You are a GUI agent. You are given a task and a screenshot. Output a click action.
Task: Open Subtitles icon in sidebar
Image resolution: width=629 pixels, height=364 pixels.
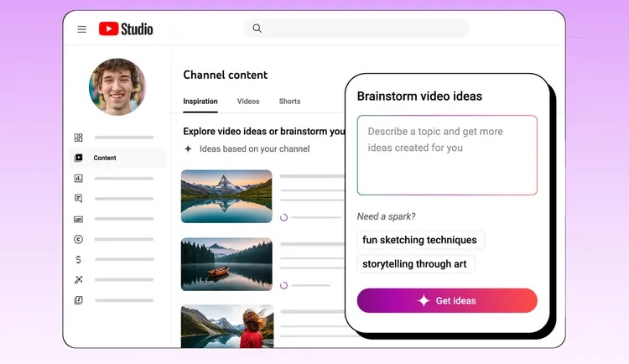point(78,219)
